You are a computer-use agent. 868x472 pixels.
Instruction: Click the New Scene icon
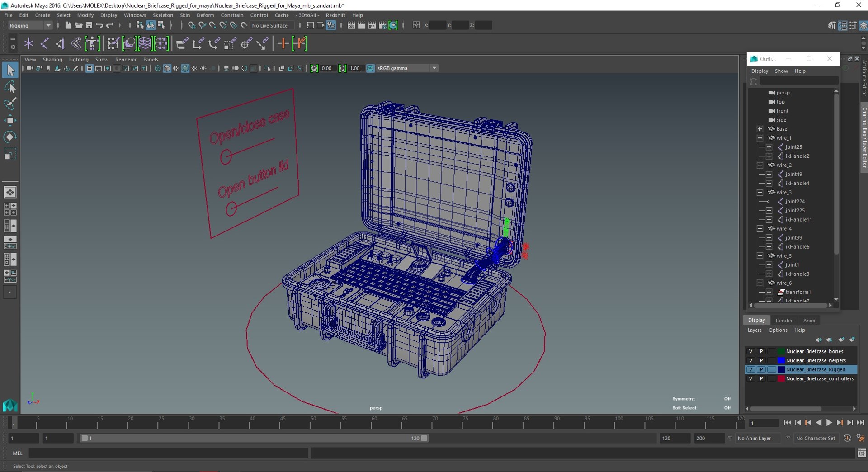coord(68,25)
